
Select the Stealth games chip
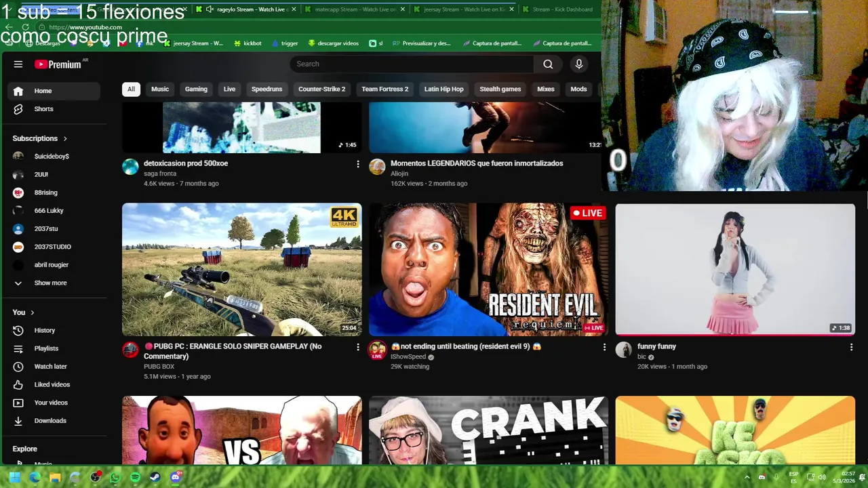tap(500, 89)
